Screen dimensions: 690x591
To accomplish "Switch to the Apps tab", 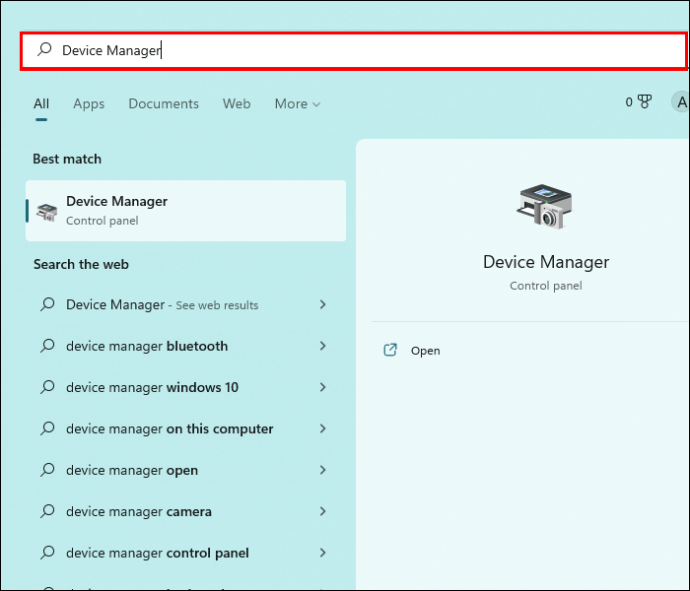I will [88, 104].
